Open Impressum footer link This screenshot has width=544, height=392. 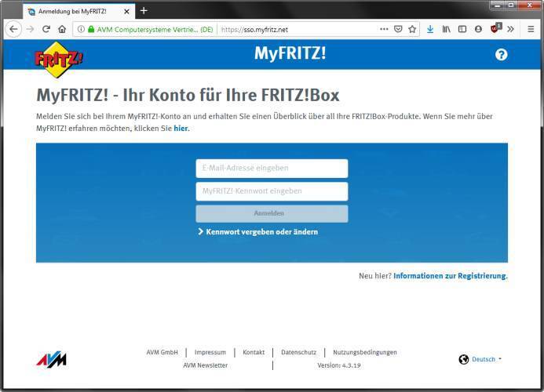pos(210,352)
